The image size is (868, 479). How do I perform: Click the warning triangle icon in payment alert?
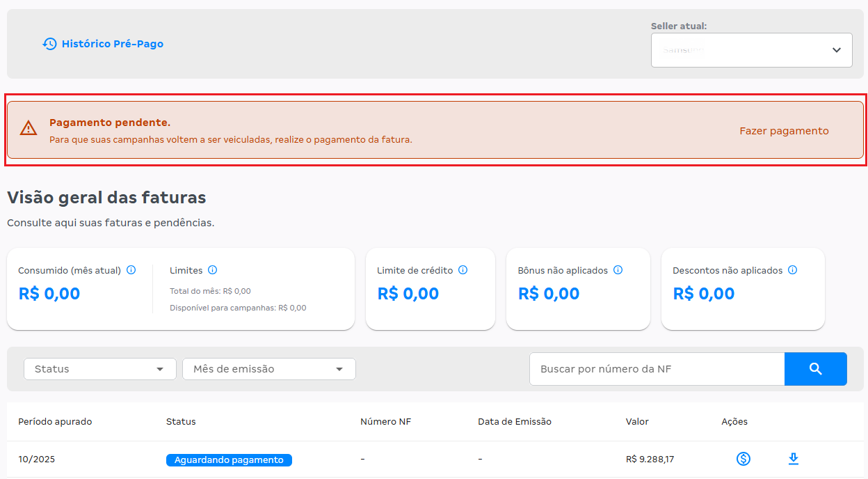(29, 128)
